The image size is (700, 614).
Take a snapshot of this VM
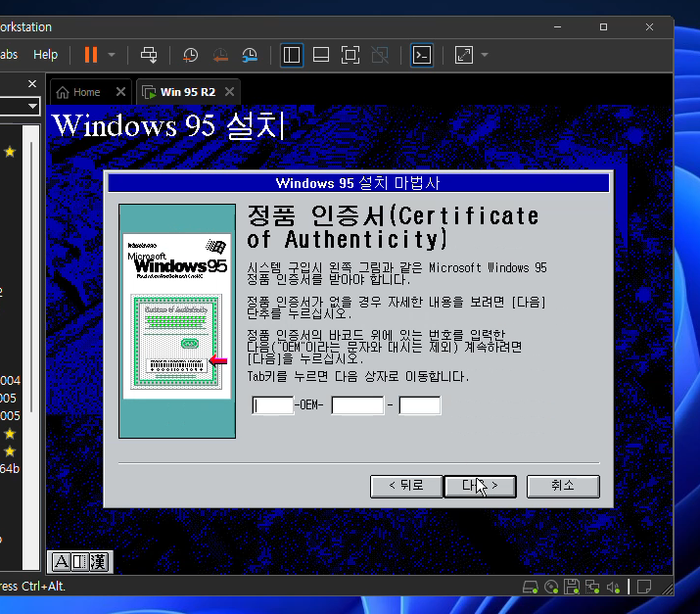click(191, 55)
